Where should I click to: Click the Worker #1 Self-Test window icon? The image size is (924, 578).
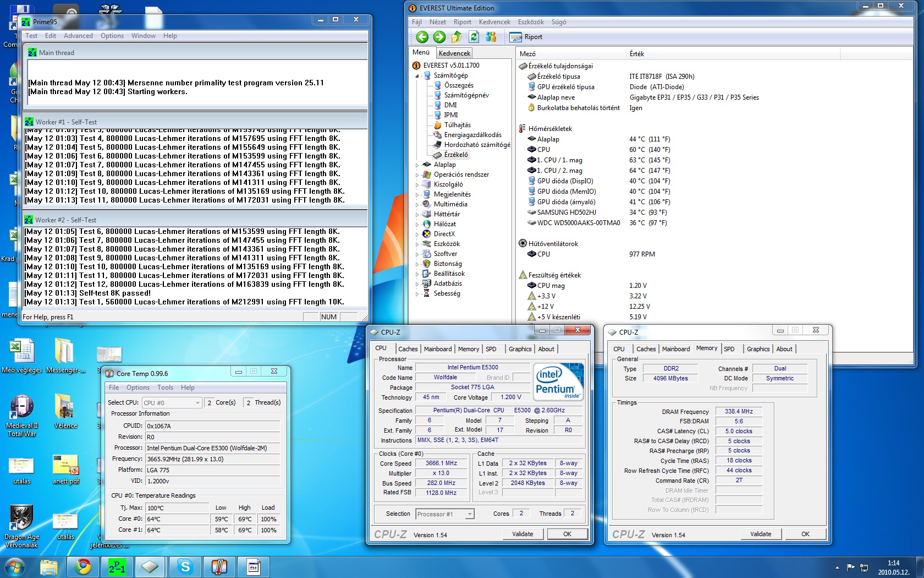pyautogui.click(x=29, y=122)
